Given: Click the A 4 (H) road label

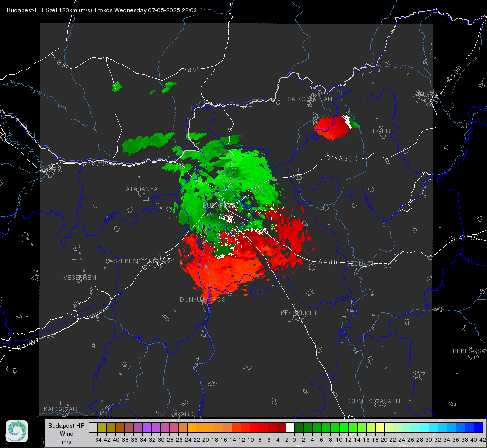Looking at the screenshot, I should [328, 262].
